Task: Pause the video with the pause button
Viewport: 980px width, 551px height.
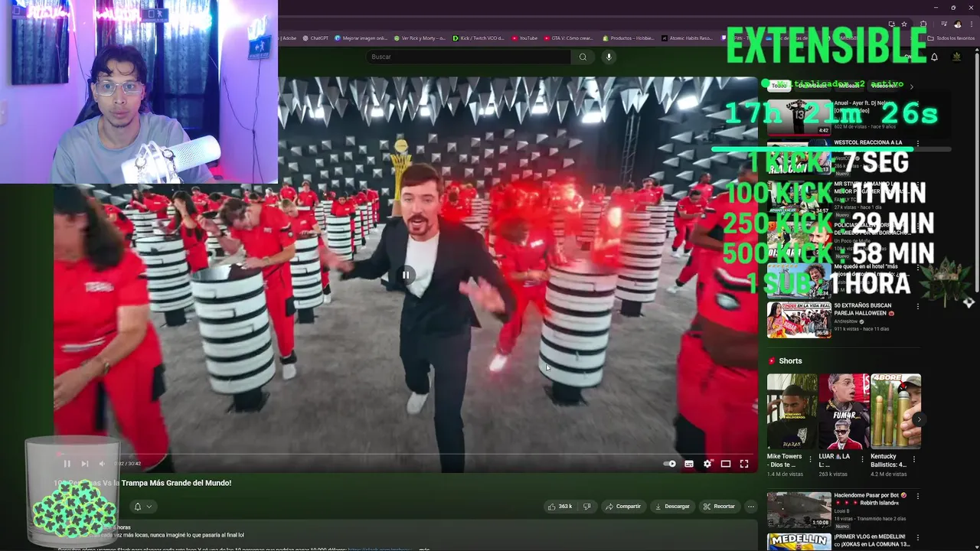Action: click(67, 463)
